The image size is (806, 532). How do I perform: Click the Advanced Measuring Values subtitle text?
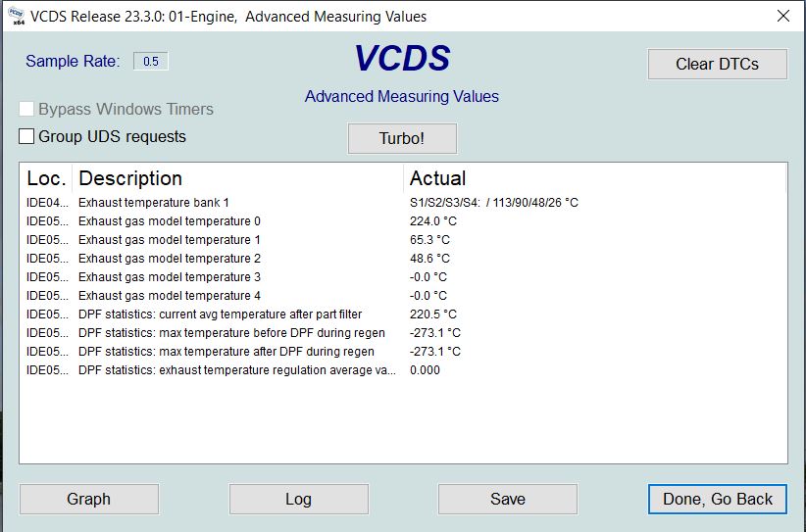tap(402, 97)
